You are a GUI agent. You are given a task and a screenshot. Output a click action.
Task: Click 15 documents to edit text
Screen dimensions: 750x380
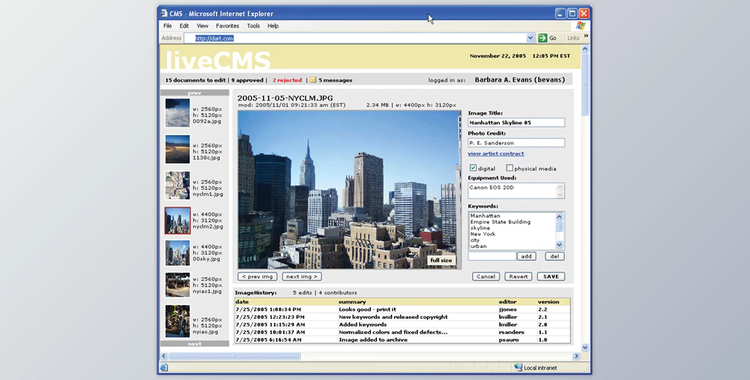[195, 80]
